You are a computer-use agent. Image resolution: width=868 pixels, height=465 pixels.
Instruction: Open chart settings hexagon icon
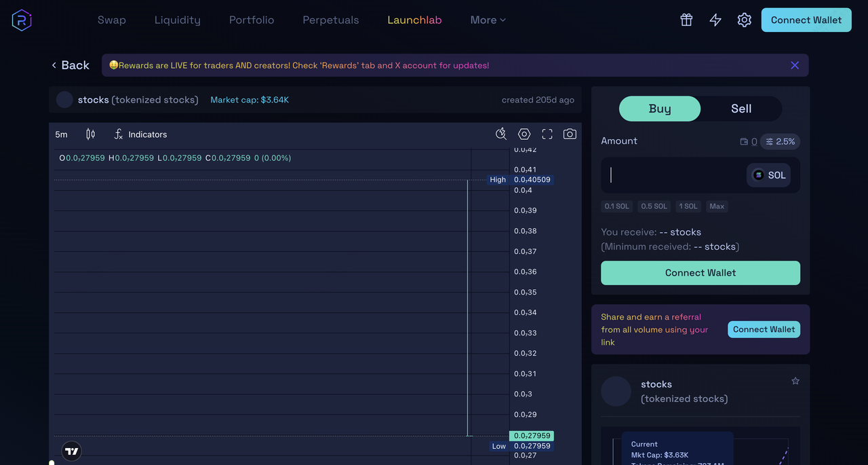524,134
